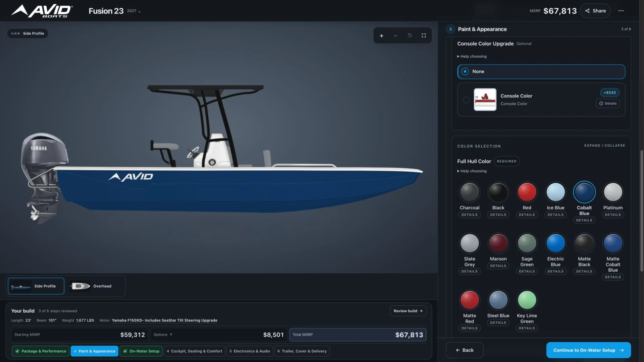Zoom in on the boat preview
This screenshot has height=362, width=644.
[x=381, y=36]
